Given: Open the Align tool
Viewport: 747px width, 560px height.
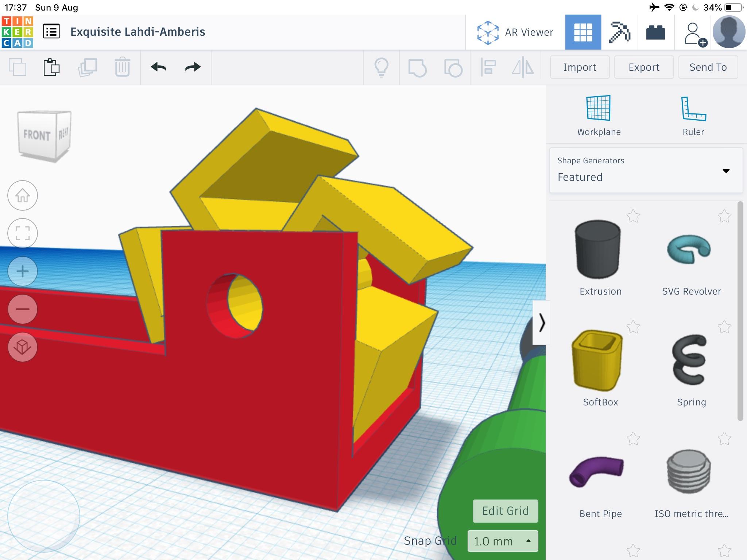Looking at the screenshot, I should pyautogui.click(x=488, y=67).
